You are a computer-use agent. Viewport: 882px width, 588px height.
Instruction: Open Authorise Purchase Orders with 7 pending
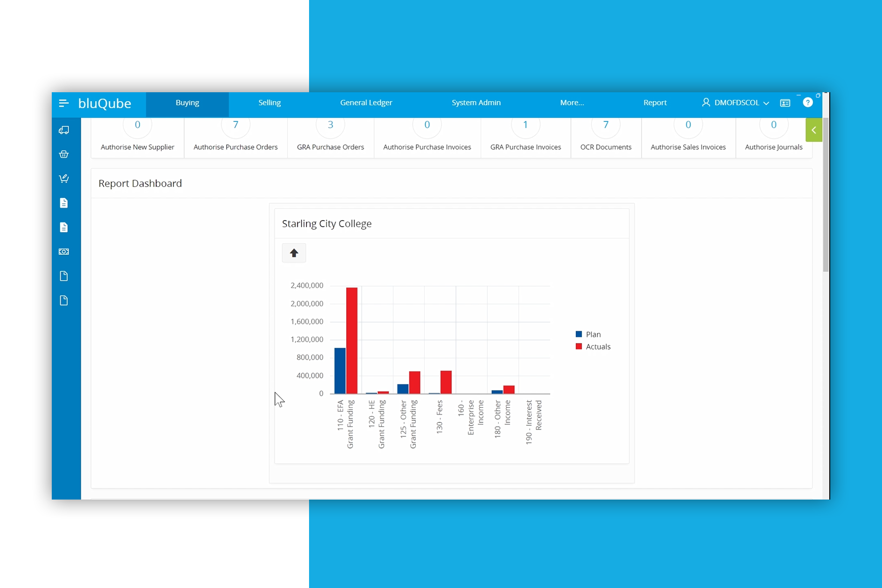click(236, 136)
